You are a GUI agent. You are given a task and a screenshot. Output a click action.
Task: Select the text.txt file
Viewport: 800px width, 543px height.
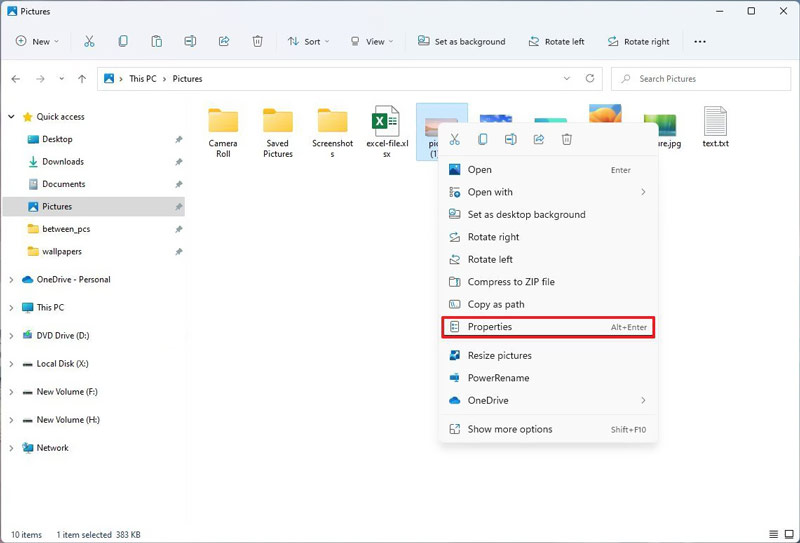[715, 127]
